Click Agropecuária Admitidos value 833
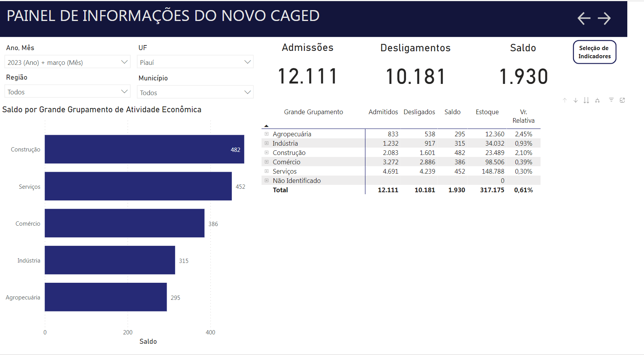This screenshot has height=355, width=644. pos(393,134)
